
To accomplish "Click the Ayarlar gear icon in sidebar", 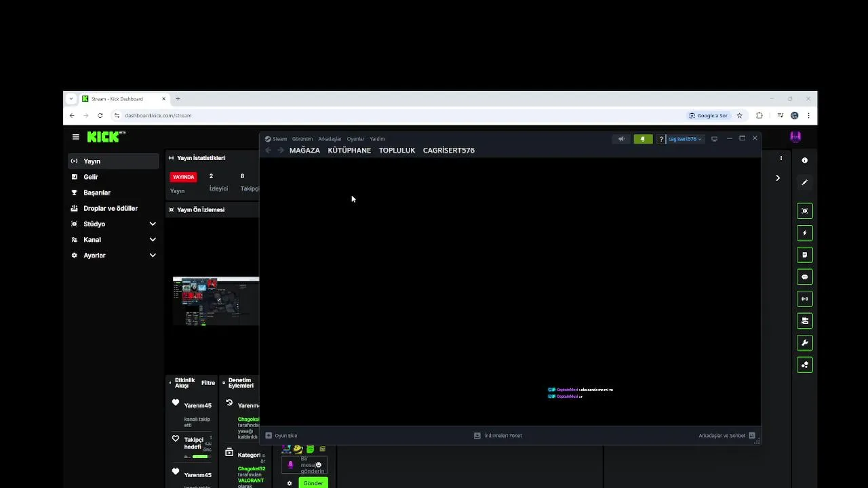I will click(x=75, y=256).
